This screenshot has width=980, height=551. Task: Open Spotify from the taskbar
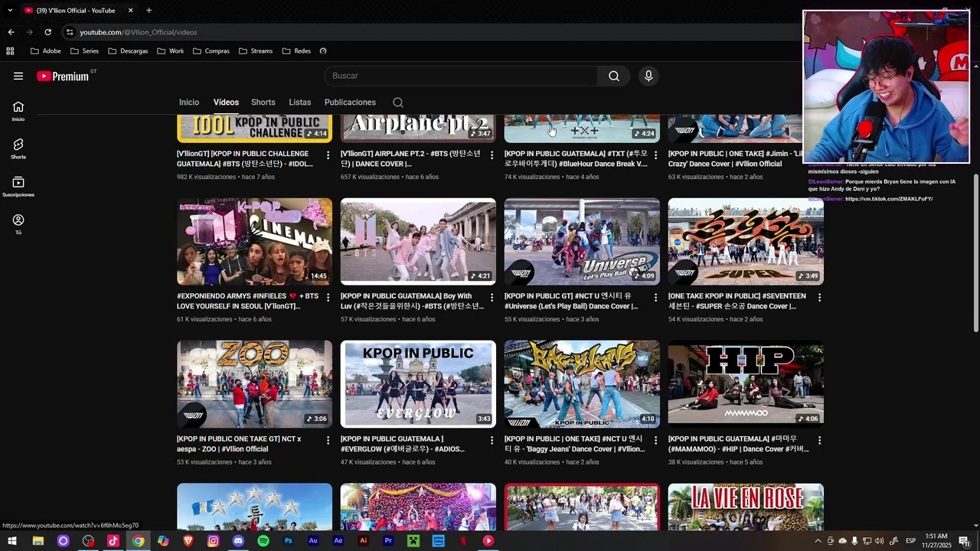coord(263,541)
